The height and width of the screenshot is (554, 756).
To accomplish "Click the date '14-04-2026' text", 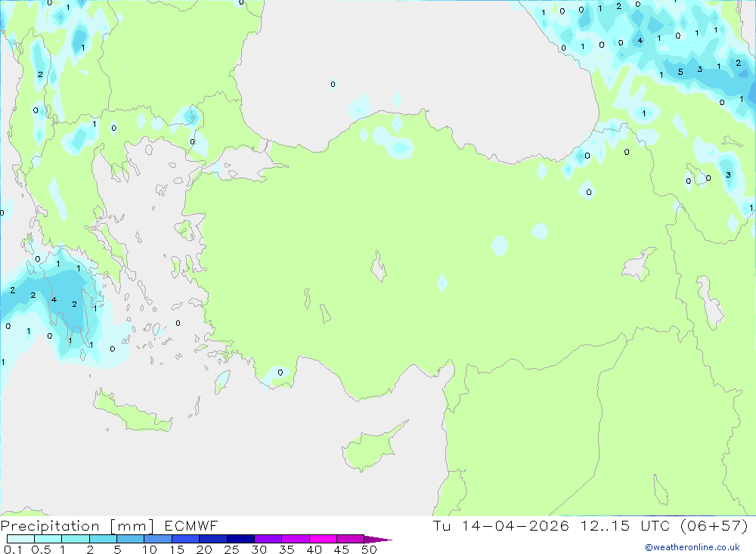I will (x=515, y=525).
